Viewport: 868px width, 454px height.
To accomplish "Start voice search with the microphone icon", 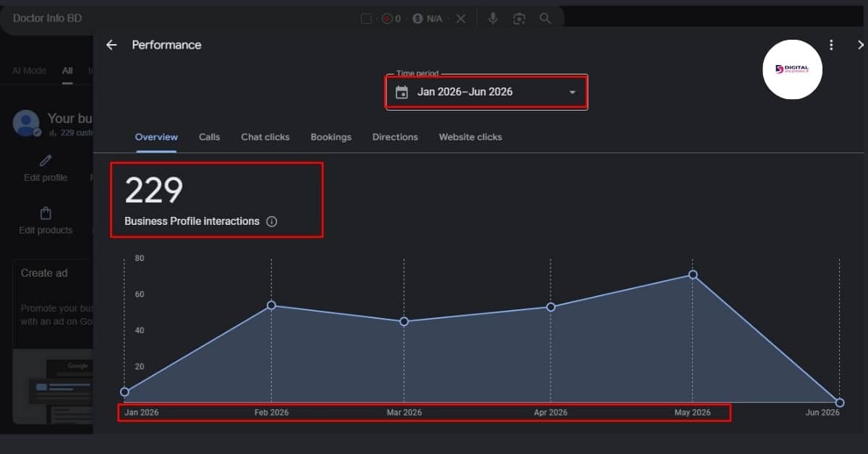I will 493,18.
